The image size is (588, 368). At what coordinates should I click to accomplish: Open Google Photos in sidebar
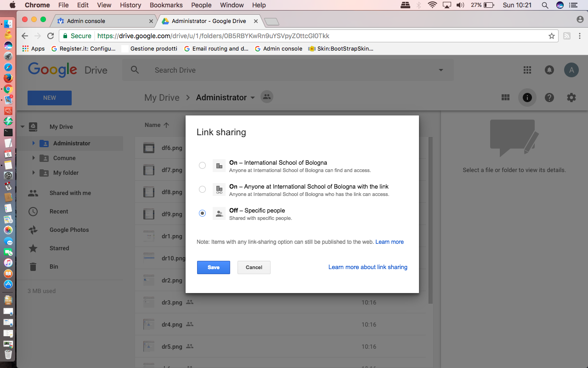pos(69,230)
